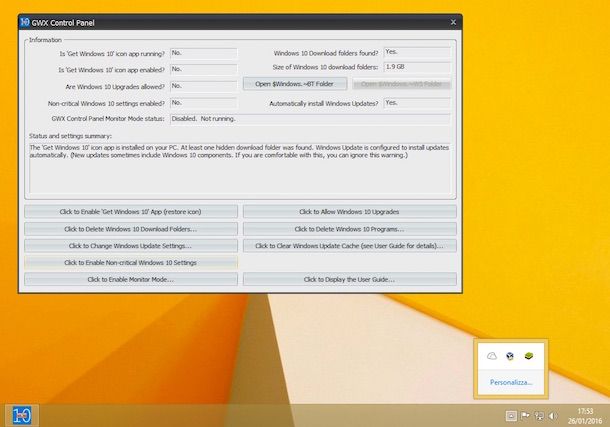This screenshot has width=610, height=427.
Task: Click 'GWX Control Panel Monitor Mode status:' label
Action: tap(108, 119)
